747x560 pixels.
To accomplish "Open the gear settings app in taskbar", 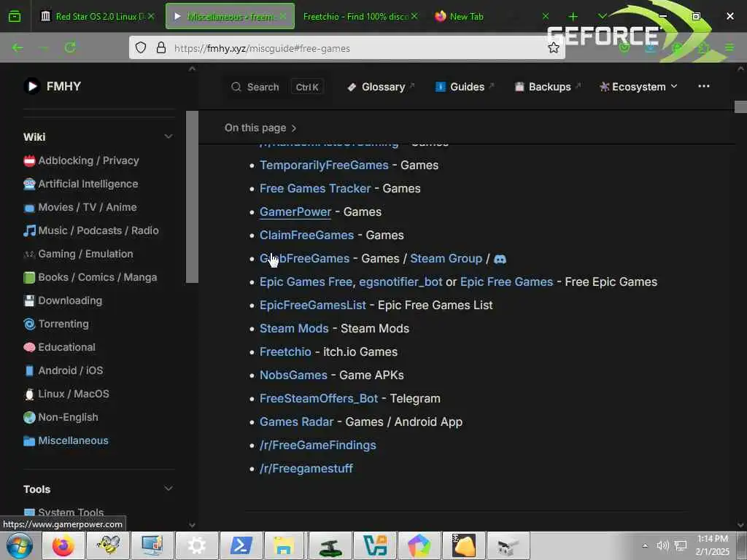I will [197, 545].
